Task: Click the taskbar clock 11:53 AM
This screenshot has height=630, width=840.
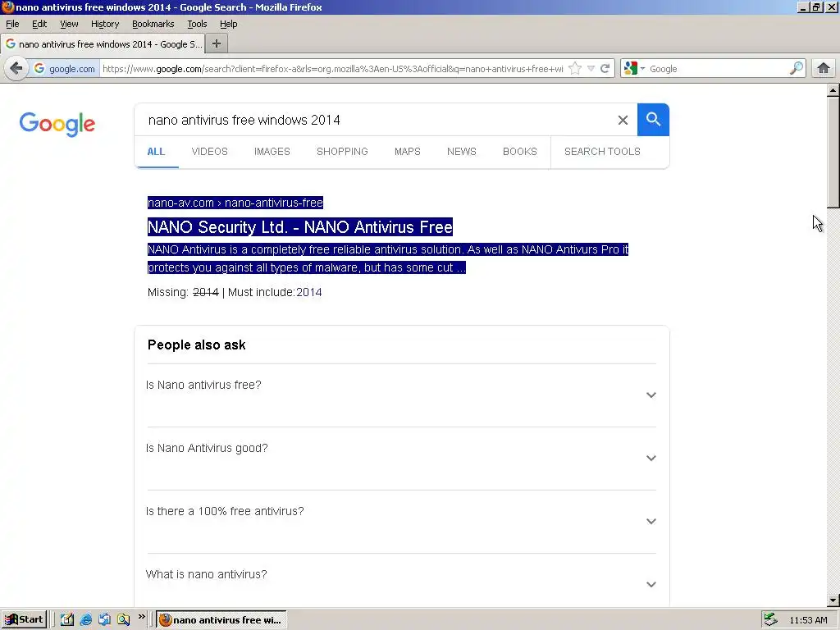Action: click(x=808, y=620)
